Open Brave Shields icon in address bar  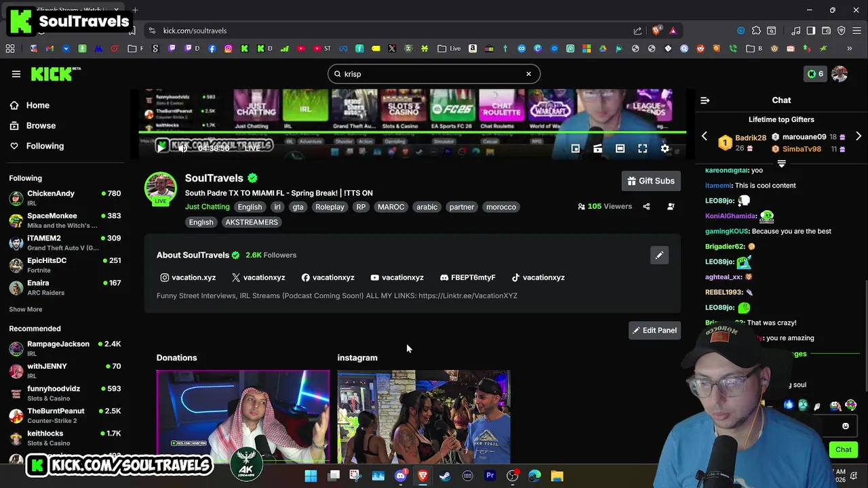pos(656,30)
